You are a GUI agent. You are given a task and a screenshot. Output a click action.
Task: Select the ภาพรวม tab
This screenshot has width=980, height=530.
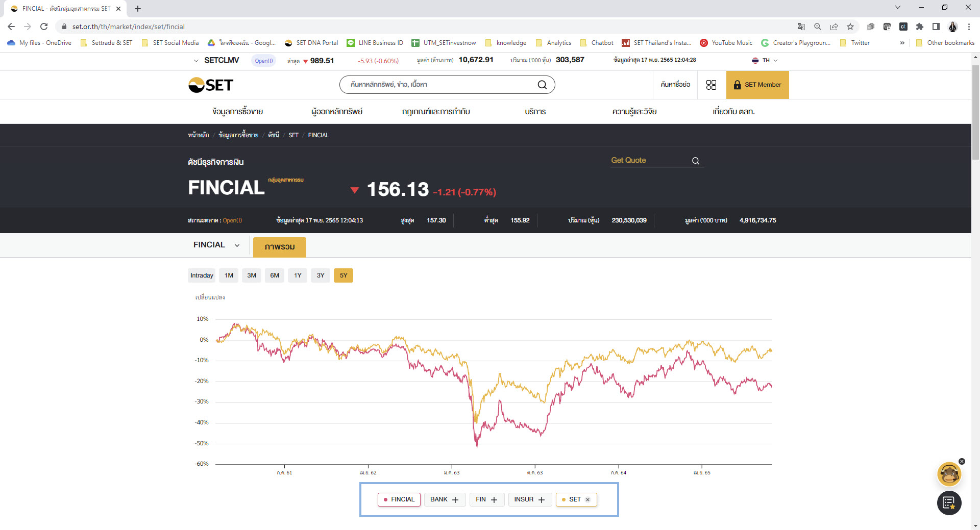click(279, 247)
